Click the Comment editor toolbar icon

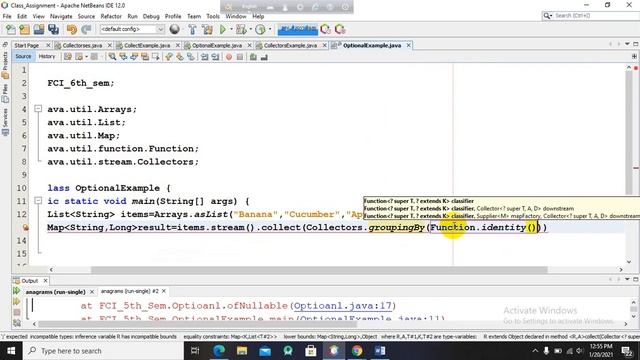[x=253, y=57]
